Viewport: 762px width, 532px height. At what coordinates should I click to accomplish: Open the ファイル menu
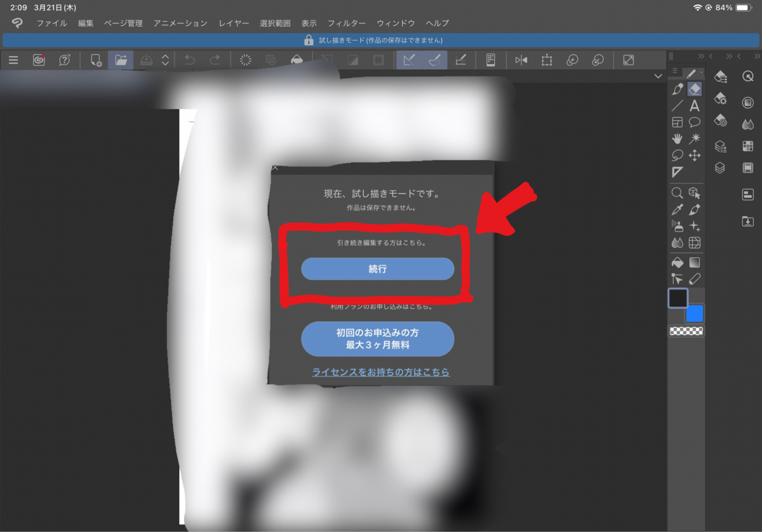[52, 23]
